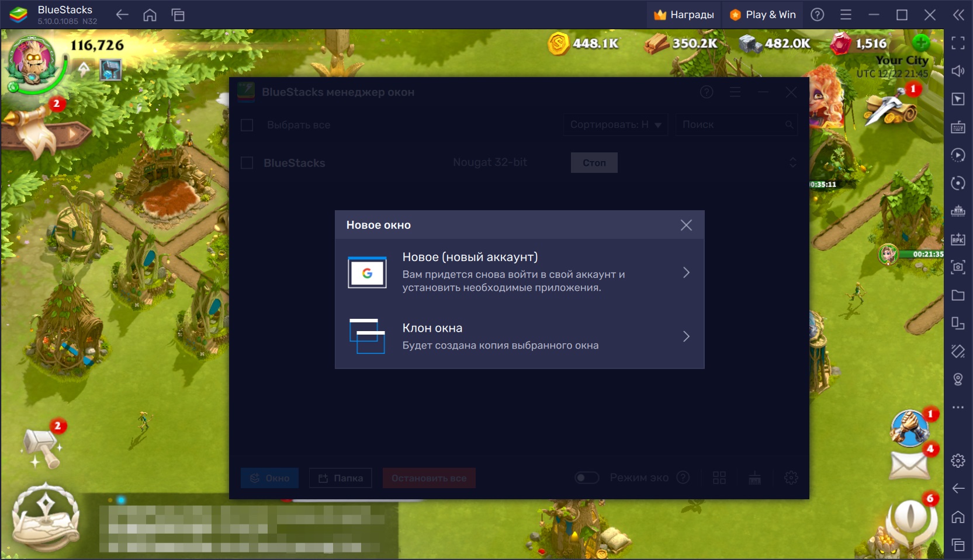Click the sidebar Android recents button
973x560 pixels.
958,545
